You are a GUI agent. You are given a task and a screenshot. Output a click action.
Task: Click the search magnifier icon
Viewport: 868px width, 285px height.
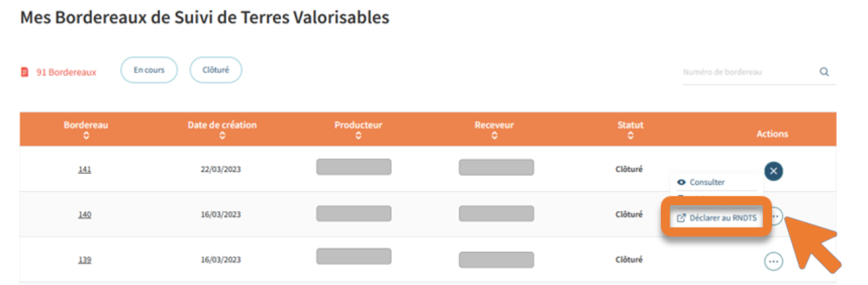(x=824, y=72)
